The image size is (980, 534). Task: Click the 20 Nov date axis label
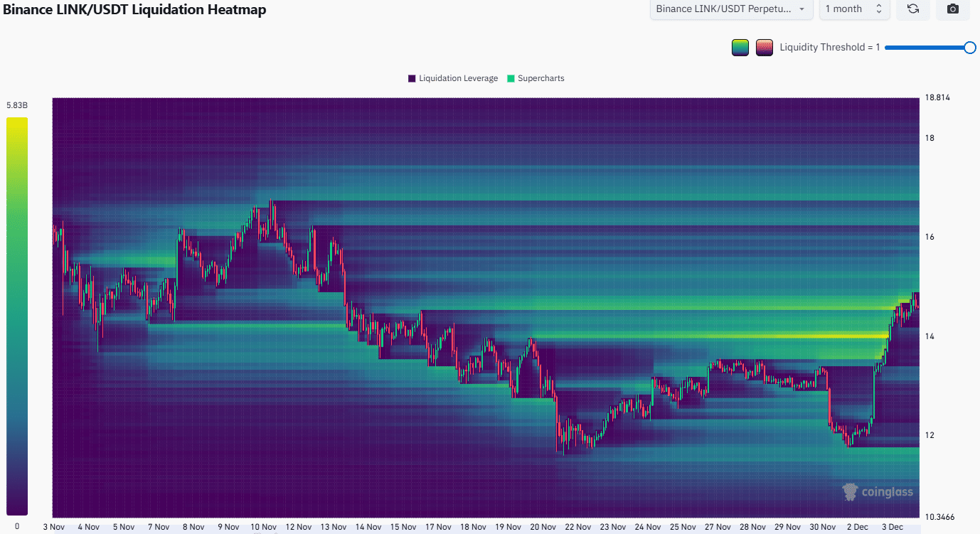(543, 527)
